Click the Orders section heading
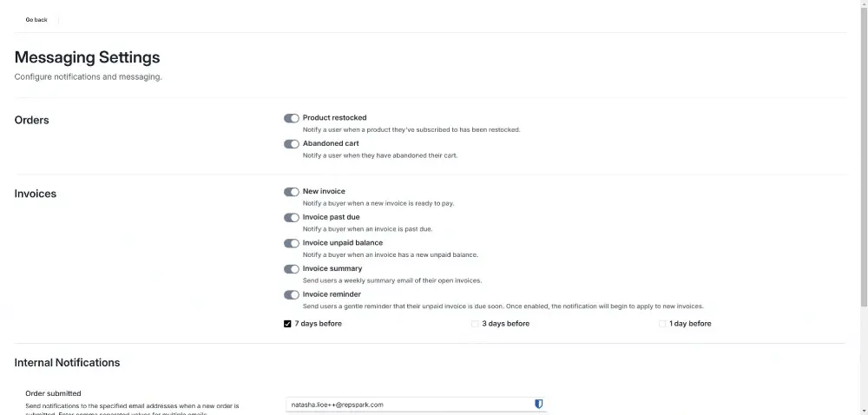 31,120
